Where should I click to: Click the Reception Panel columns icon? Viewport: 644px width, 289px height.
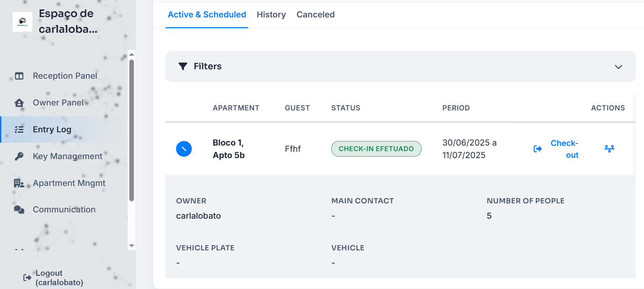[19, 76]
